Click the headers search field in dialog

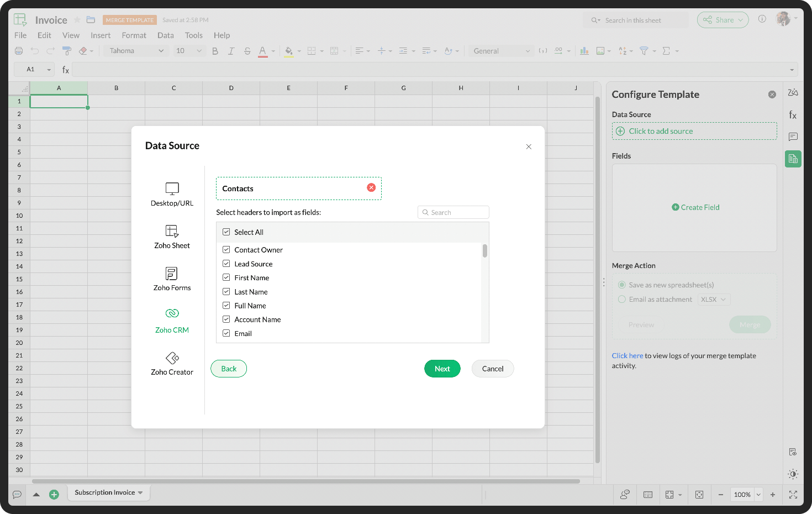pos(454,212)
